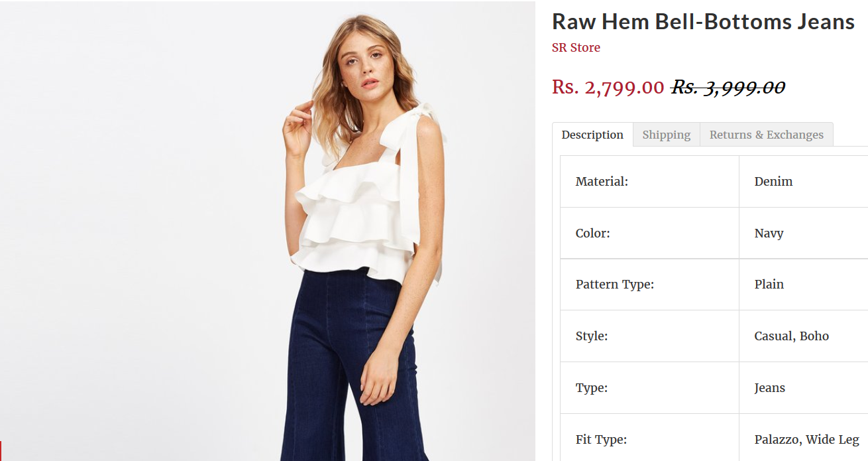Click the Casual, Boho style value
Screen dimensions: 868x461
click(791, 336)
